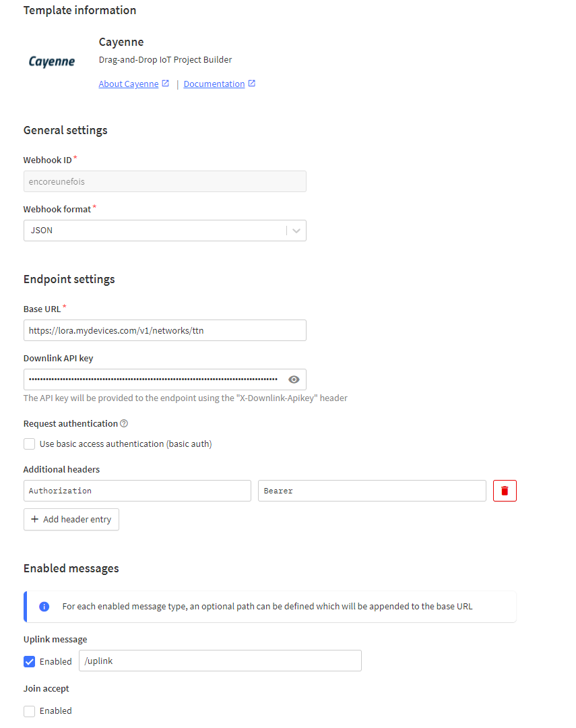Click the uplink path input field

coord(220,661)
